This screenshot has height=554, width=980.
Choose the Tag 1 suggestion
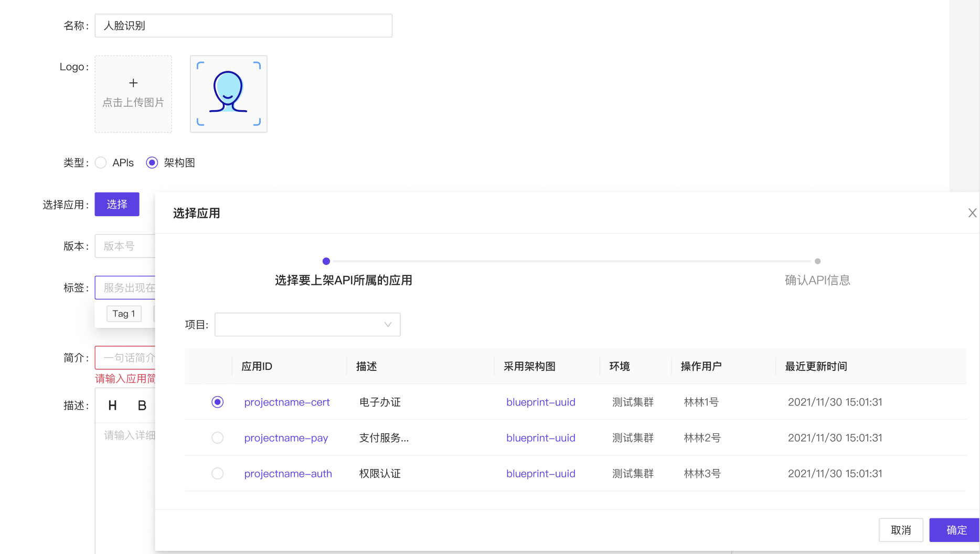(x=124, y=314)
